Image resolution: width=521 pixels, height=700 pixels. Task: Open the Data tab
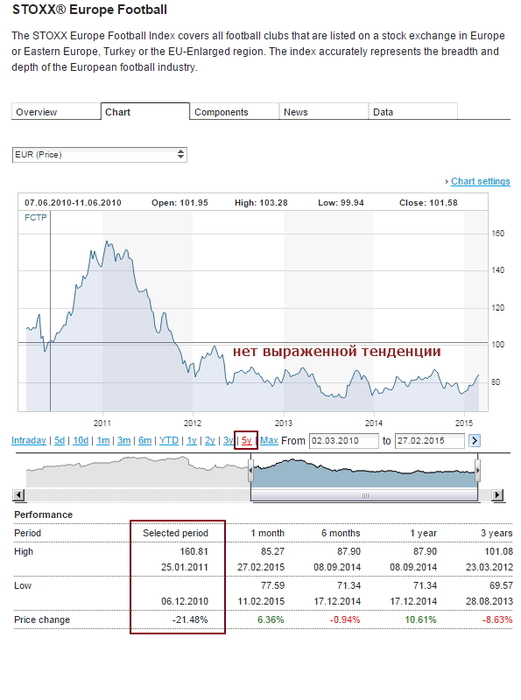pyautogui.click(x=413, y=112)
